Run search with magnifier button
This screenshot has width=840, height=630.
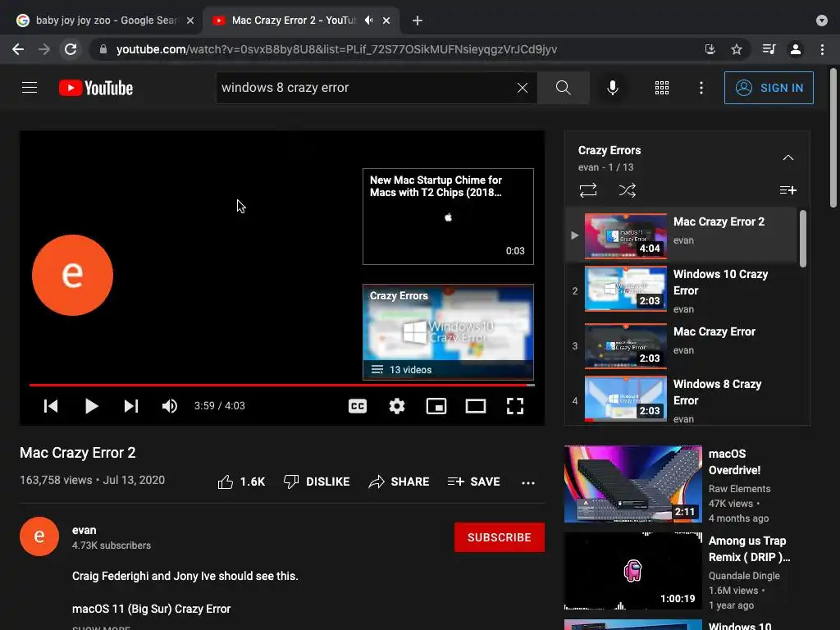[563, 88]
